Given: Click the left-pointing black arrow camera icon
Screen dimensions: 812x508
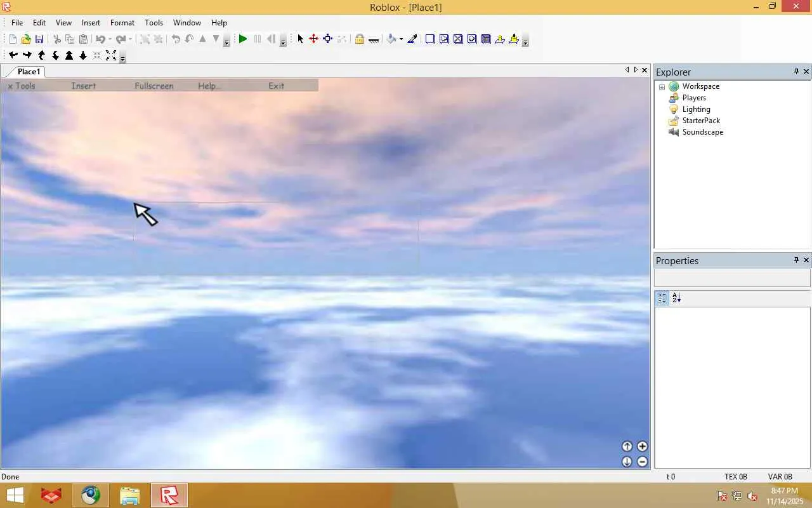Looking at the screenshot, I should point(13,56).
